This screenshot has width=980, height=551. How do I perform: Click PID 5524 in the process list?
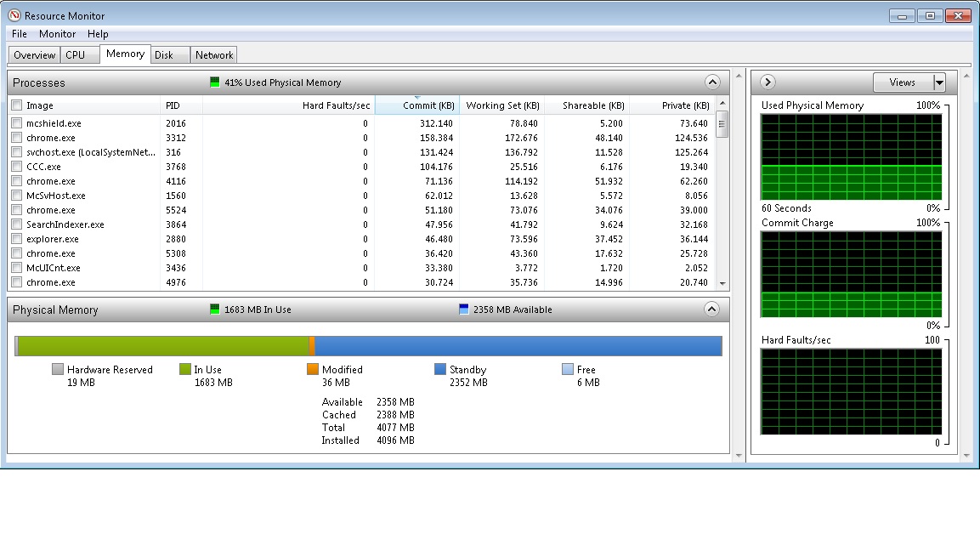tap(177, 210)
